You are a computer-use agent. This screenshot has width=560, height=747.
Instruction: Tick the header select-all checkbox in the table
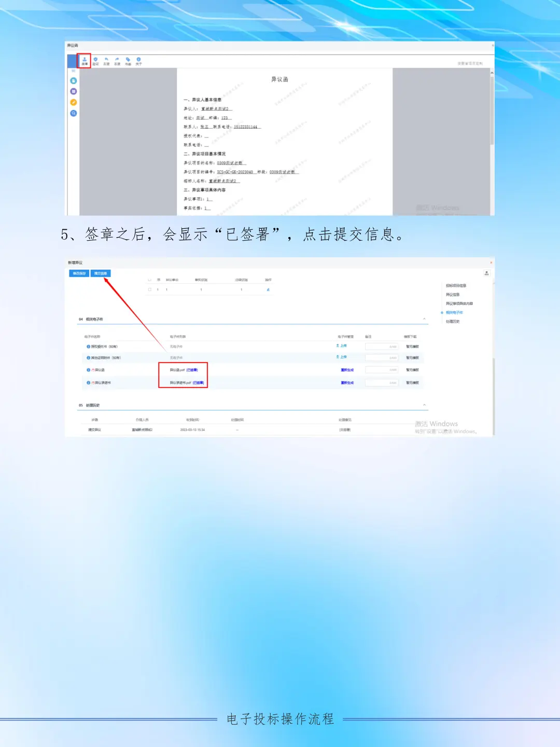[149, 280]
